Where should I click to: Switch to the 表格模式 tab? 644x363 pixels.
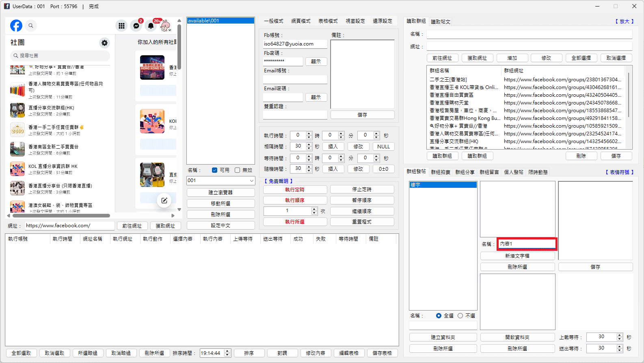[x=328, y=21]
